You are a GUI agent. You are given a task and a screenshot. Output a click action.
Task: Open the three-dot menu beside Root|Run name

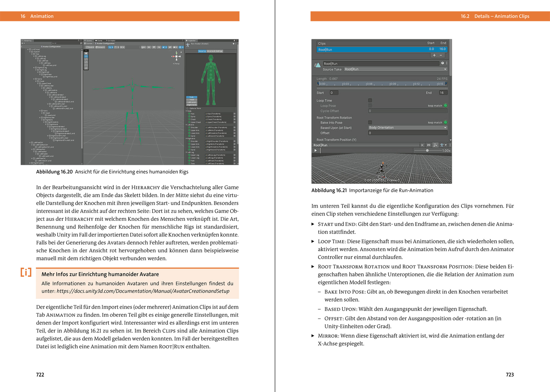pos(447,63)
